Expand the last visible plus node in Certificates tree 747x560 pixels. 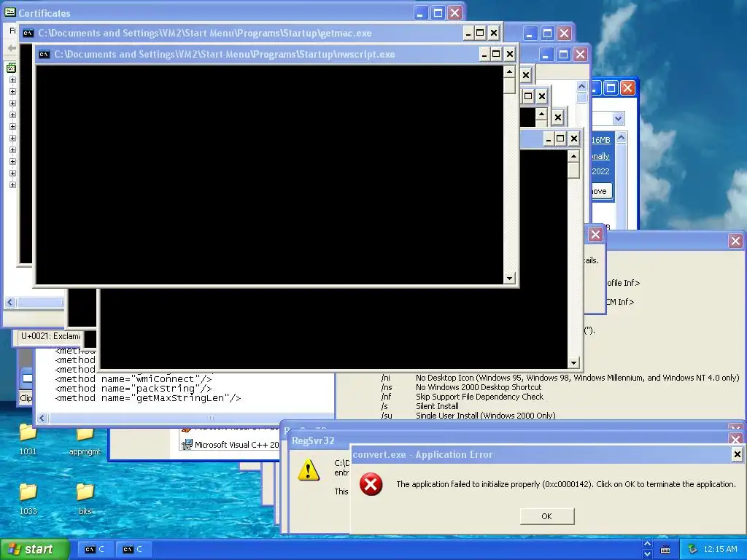(13, 184)
